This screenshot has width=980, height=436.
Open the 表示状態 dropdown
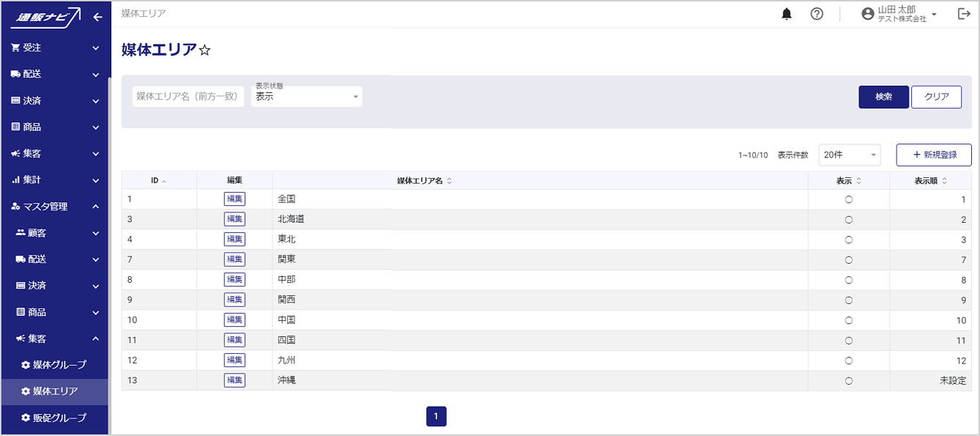pyautogui.click(x=307, y=97)
